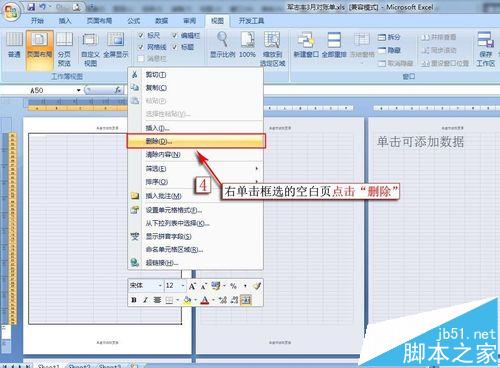500x368 pixels.
Task: Apply percent style in mini toolbar
Action: [x=233, y=286]
